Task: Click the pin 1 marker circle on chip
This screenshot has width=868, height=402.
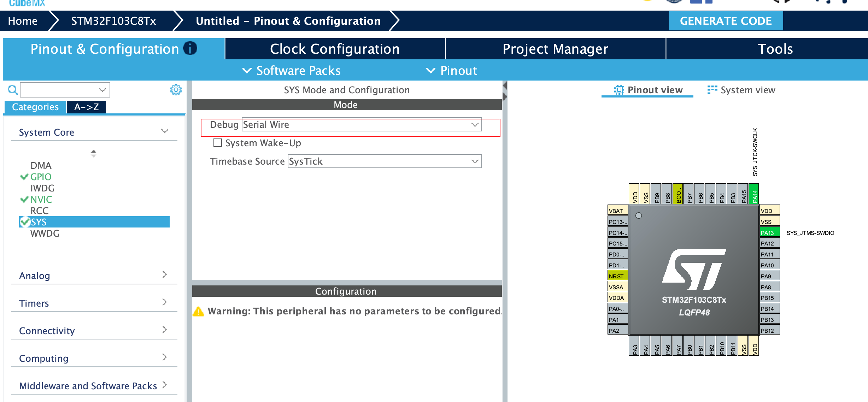Action: (x=639, y=215)
